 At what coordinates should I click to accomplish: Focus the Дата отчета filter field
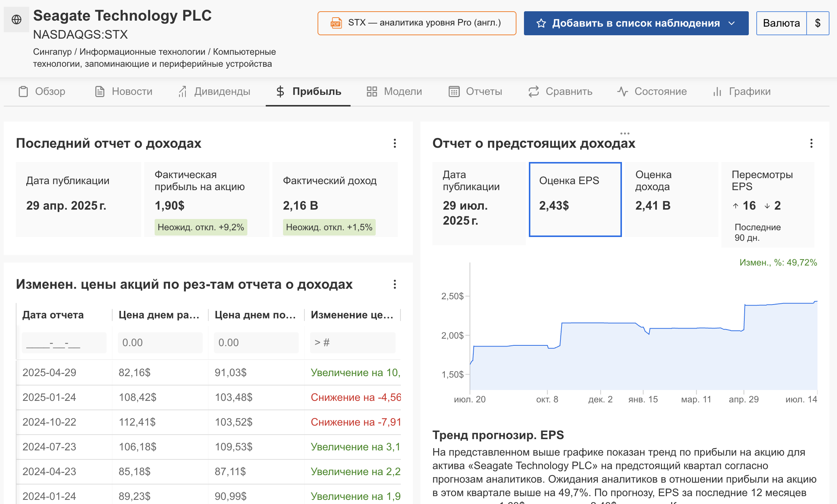pos(64,343)
